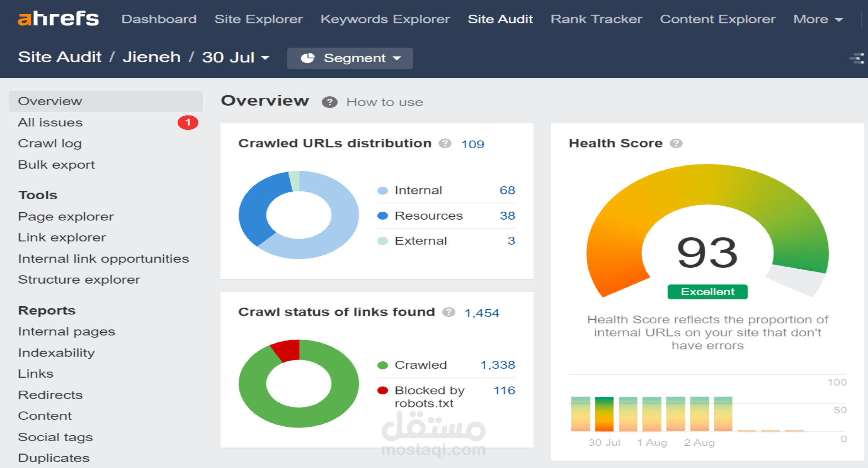Click the settings sliders icon at top right
Screen dimensions: 868x468
858,59
